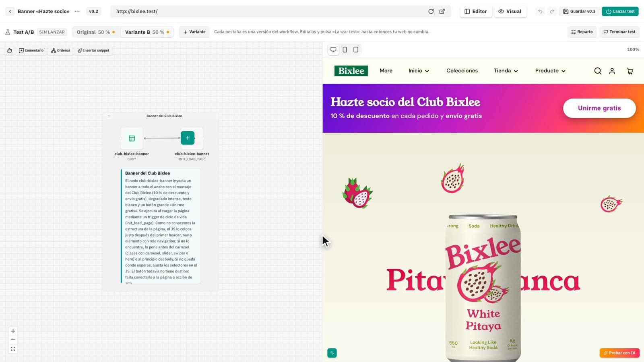This screenshot has width=644, height=362.
Task: Select the Variante B 50 % tab
Action: (147, 32)
